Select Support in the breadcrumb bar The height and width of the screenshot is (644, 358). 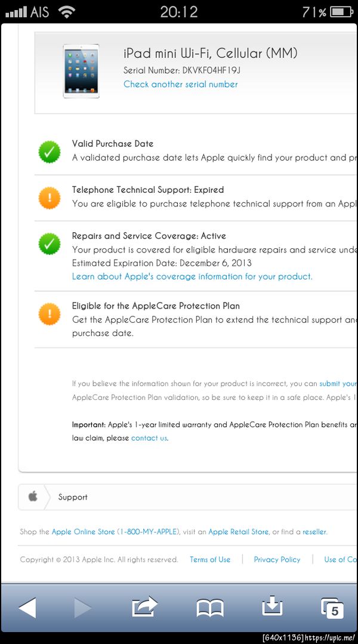(73, 497)
